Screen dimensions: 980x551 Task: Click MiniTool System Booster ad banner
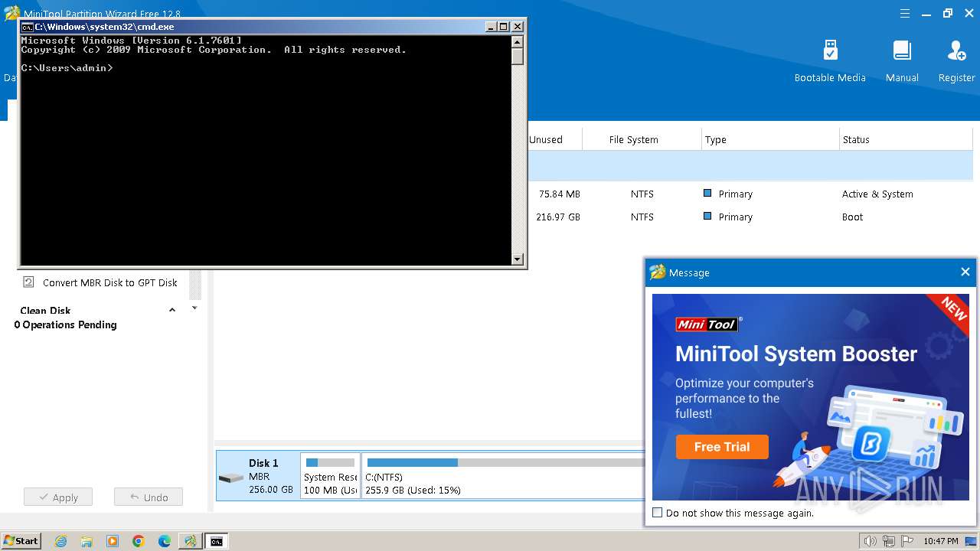(x=811, y=397)
